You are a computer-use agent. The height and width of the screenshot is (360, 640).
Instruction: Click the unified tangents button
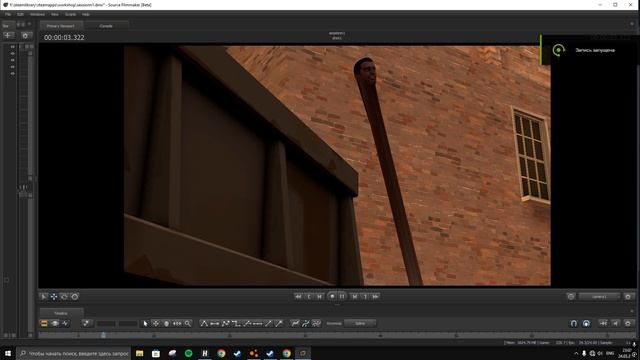pos(247,323)
